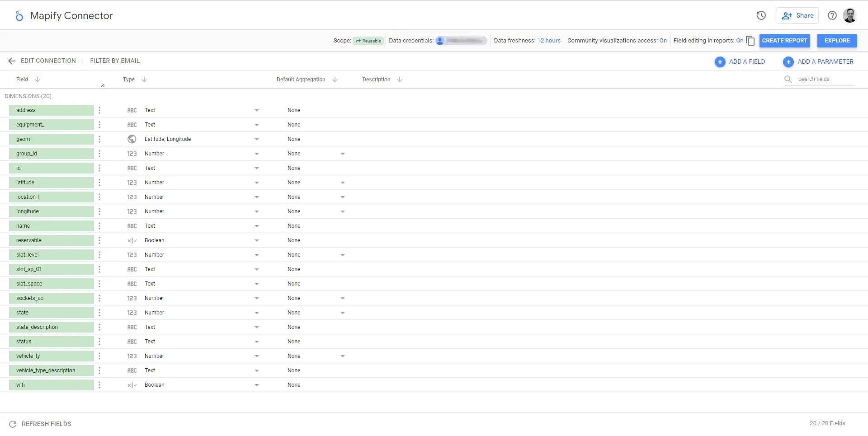This screenshot has width=868, height=436.
Task: Click Add a Parameter label
Action: [826, 62]
